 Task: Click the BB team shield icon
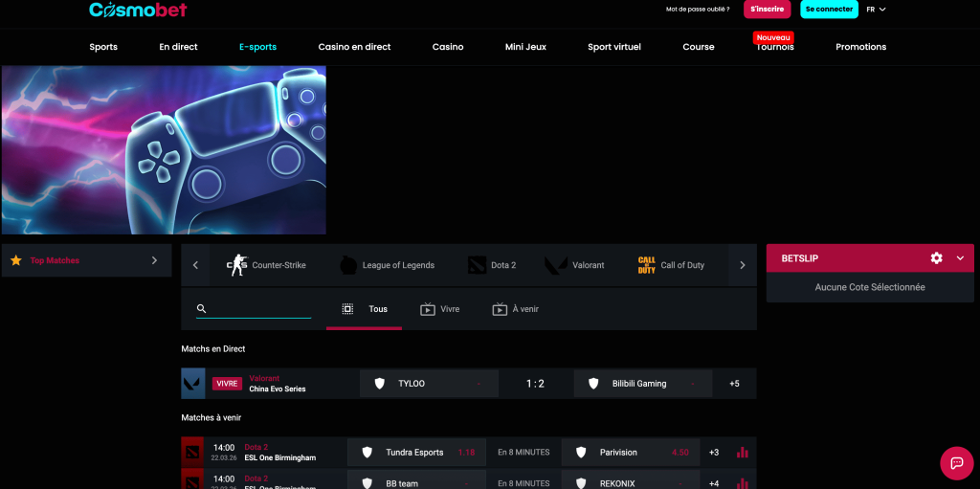click(367, 483)
